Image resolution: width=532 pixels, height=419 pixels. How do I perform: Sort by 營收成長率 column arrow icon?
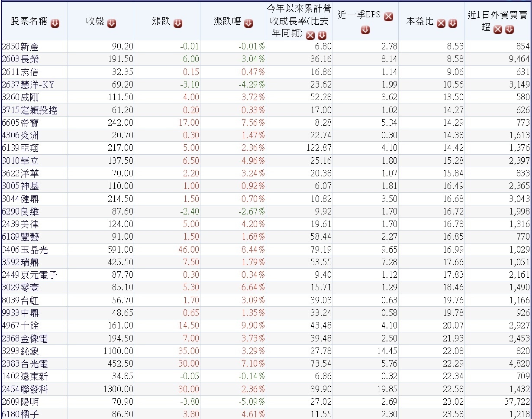[x=322, y=36]
